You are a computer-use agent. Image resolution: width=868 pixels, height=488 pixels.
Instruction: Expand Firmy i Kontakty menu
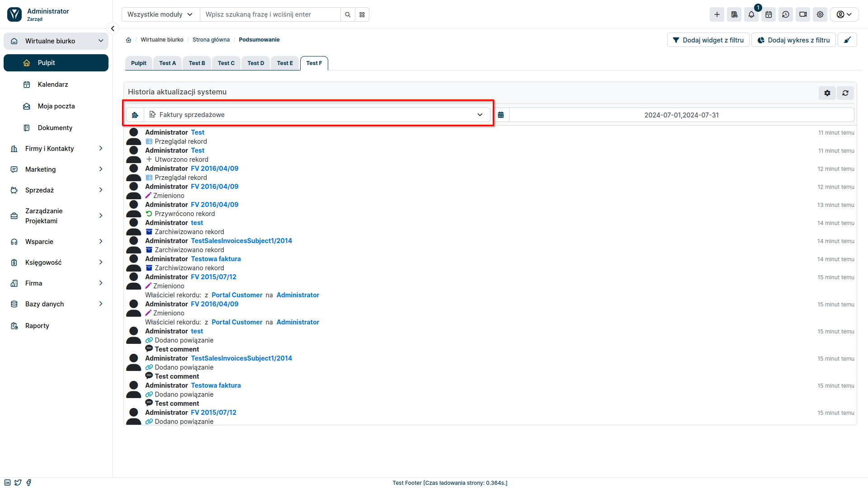click(x=56, y=149)
